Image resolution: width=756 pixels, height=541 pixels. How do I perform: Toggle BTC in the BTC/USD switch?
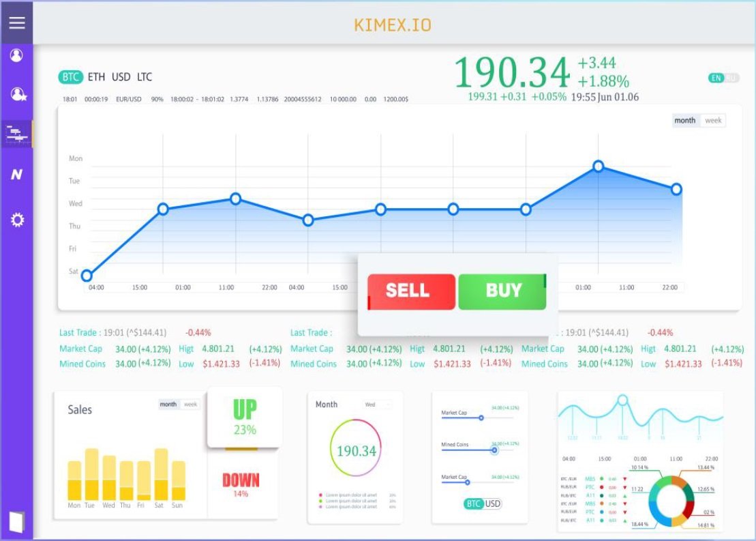coord(473,504)
